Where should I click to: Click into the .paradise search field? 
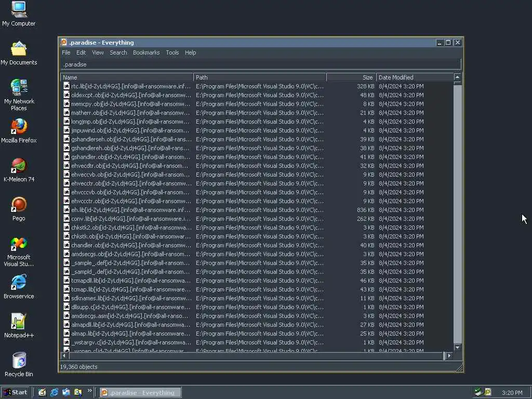[x=261, y=64]
